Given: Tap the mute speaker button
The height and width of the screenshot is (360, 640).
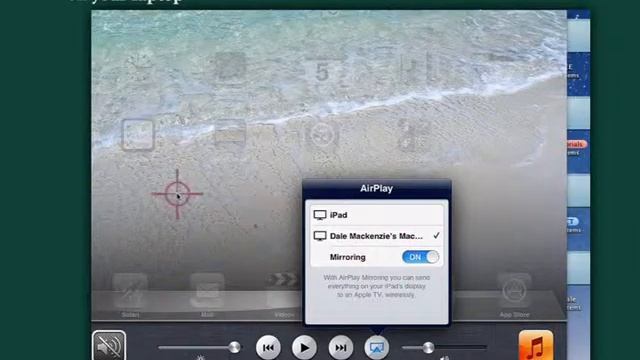Looking at the screenshot, I should pyautogui.click(x=109, y=345).
